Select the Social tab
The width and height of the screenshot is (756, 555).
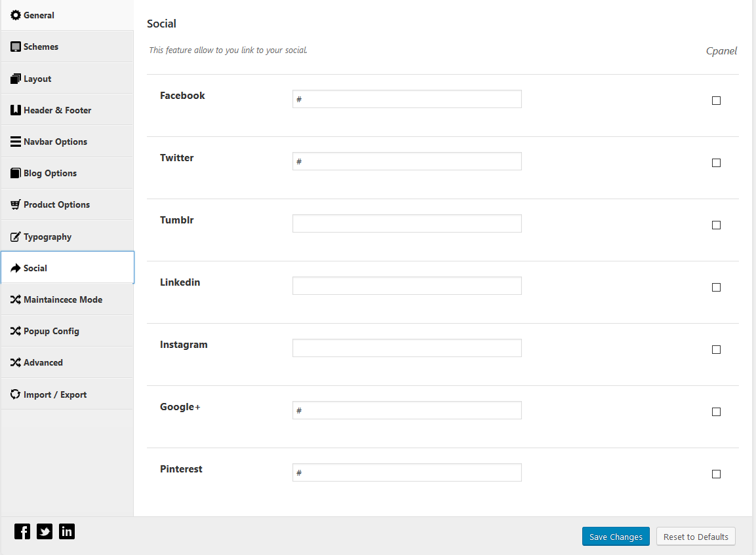tap(67, 268)
